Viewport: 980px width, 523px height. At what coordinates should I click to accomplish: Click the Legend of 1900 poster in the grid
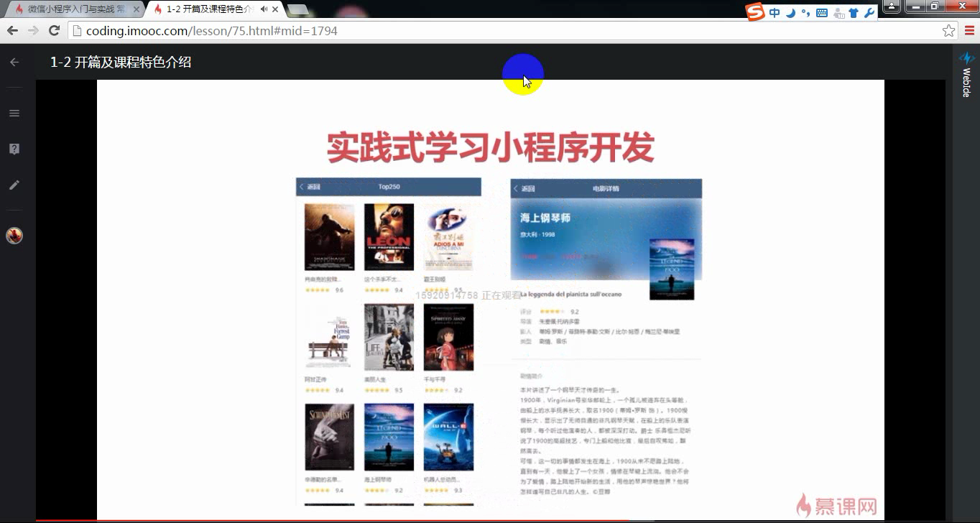[x=389, y=437]
